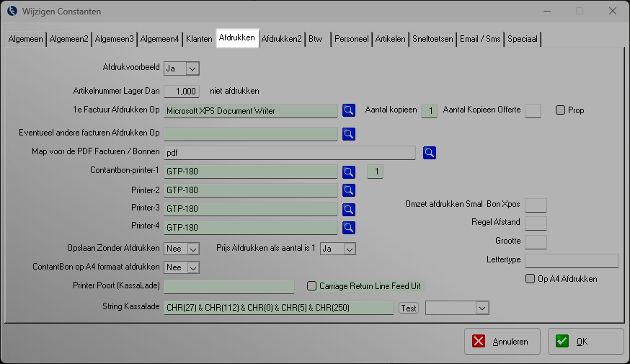630x364 pixels.
Task: Browse for the PDF Facturen map folder
Action: [430, 152]
